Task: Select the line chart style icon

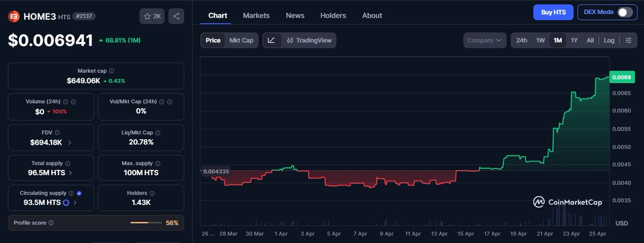Action: coord(272,40)
